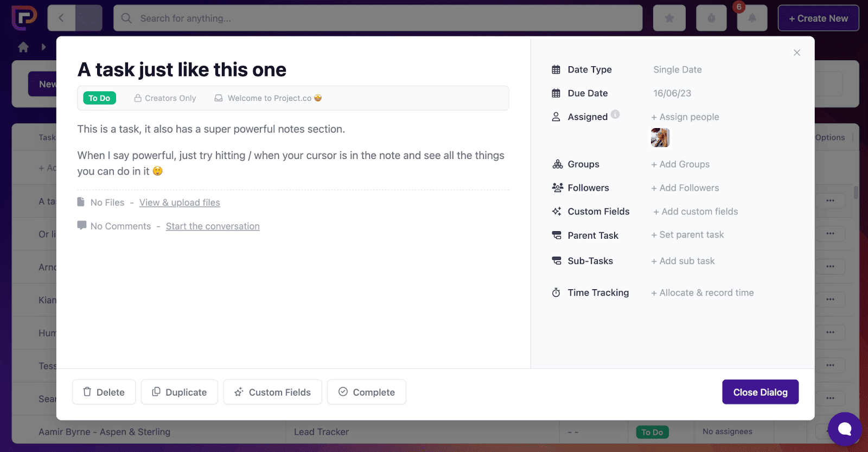Viewport: 868px width, 452px height.
Task: Click the favorites star icon in top bar
Action: point(669,17)
